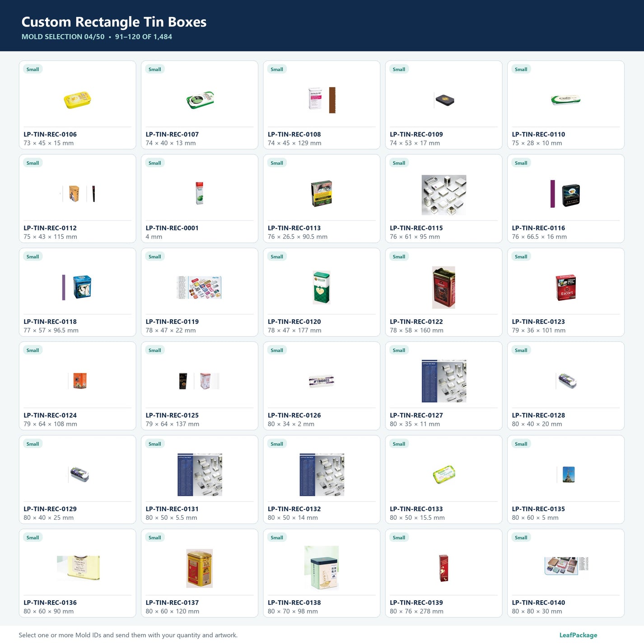This screenshot has height=644, width=644.
Task: Open the tall red tin LP-TIN-REC-0139
Action: (444, 568)
